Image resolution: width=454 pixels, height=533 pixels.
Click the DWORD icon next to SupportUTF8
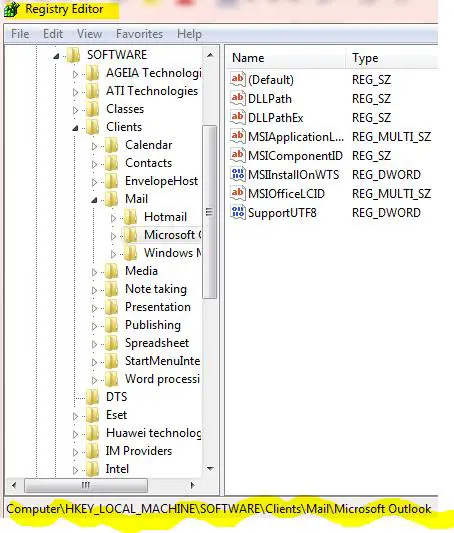pos(238,213)
